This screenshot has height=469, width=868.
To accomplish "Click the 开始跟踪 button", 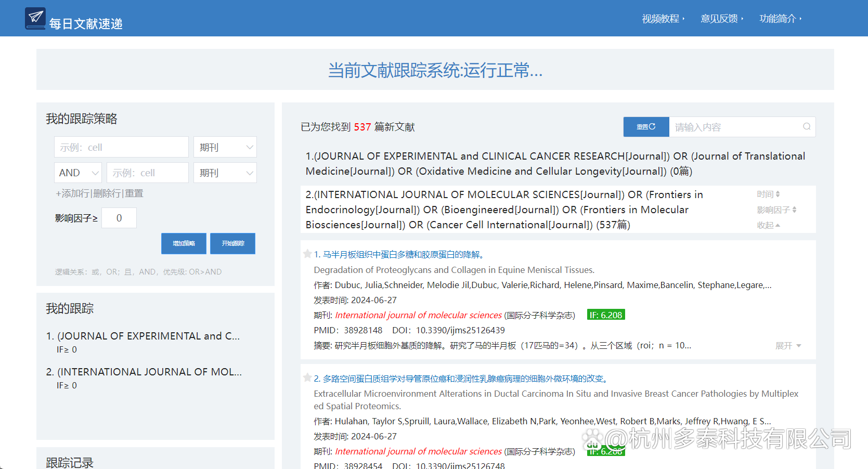I will coord(232,243).
